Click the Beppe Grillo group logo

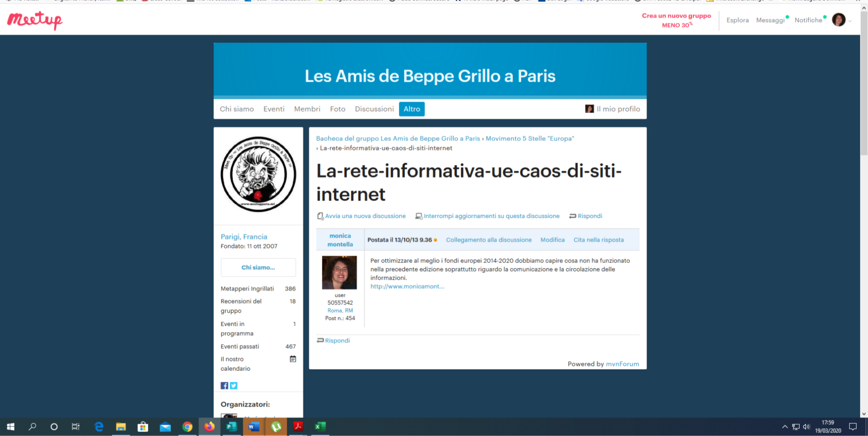point(258,174)
